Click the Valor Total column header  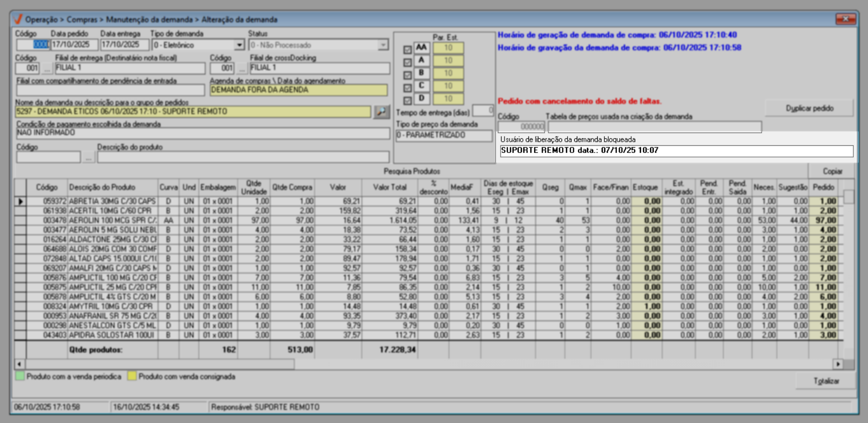click(389, 188)
